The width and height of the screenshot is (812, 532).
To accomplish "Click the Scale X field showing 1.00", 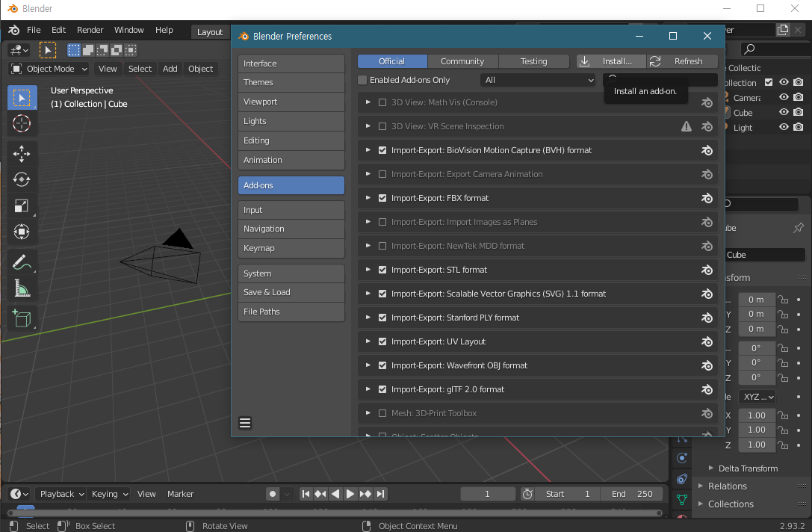I will [x=757, y=415].
